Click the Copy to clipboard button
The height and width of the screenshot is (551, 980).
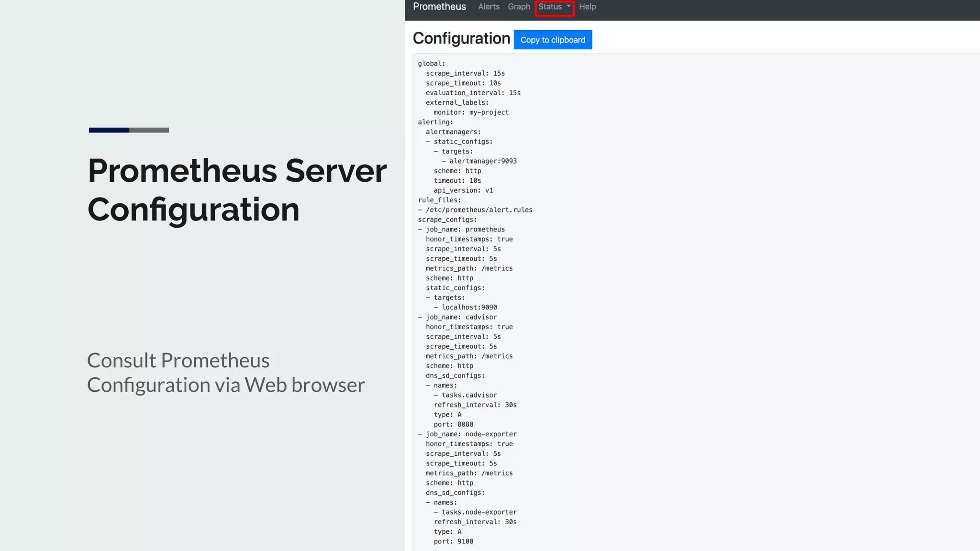[553, 40]
